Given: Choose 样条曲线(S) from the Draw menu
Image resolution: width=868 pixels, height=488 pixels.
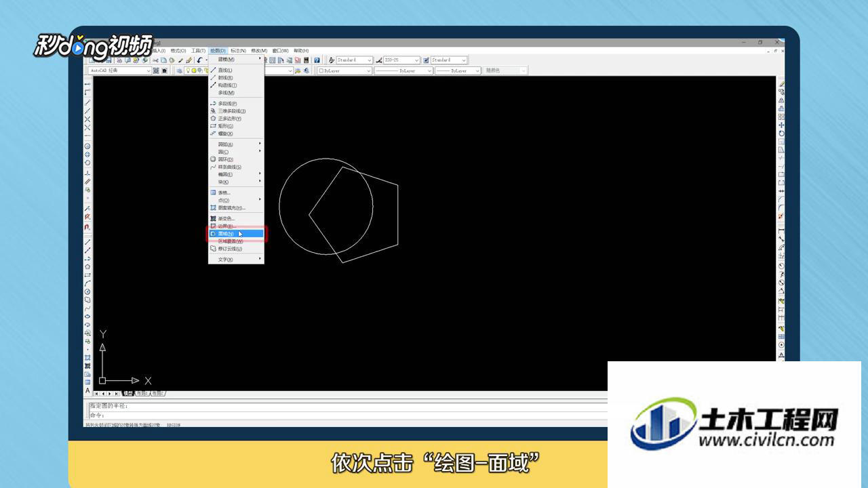Looking at the screenshot, I should pyautogui.click(x=236, y=167).
